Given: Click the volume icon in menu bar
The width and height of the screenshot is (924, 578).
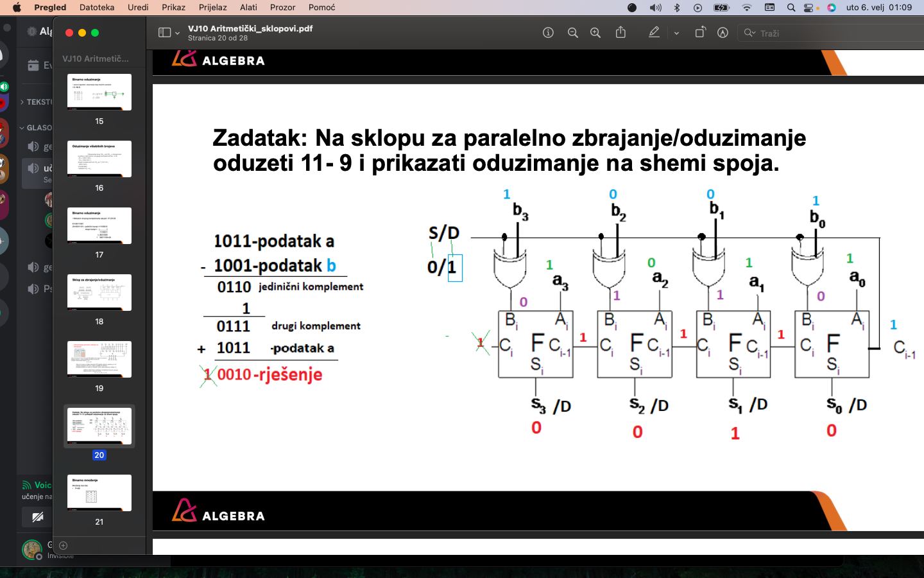Looking at the screenshot, I should [x=655, y=8].
